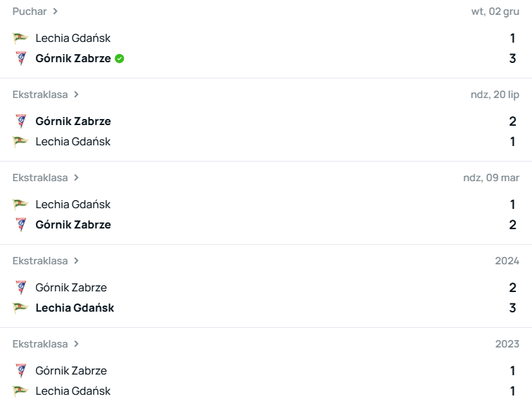Select Górnik Zabrze in the 2023 draw

pyautogui.click(x=71, y=370)
